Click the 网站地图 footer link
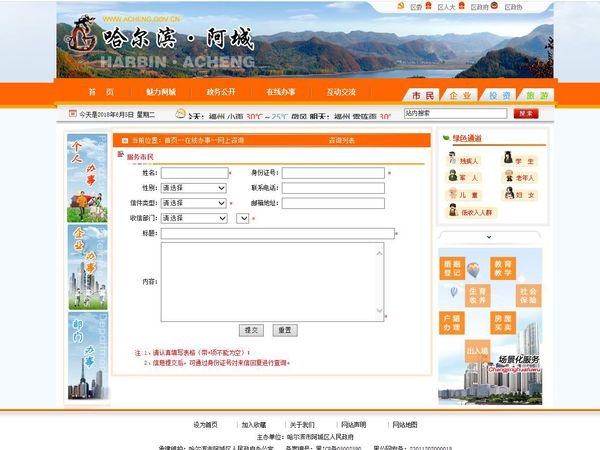The height and width of the screenshot is (450, 600). pos(405,424)
